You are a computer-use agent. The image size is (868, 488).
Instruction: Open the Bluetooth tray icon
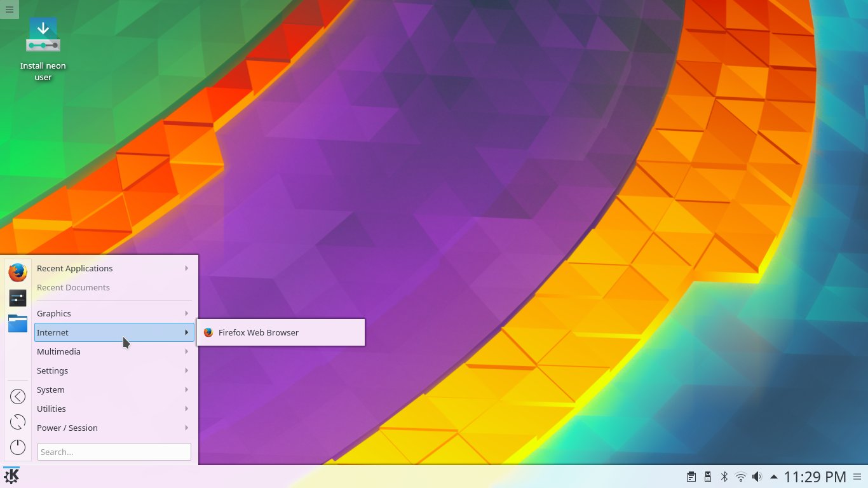pos(724,477)
